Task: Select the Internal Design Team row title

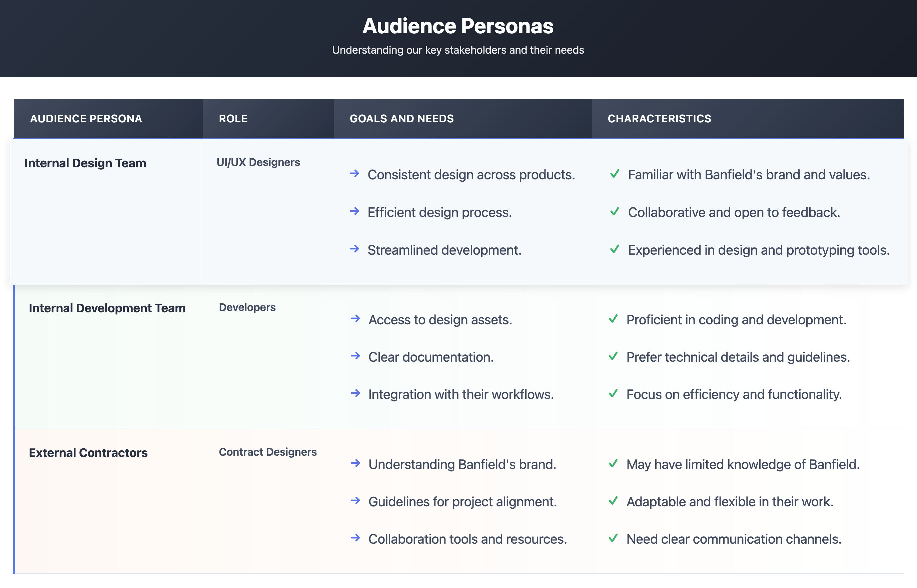Action: point(85,163)
